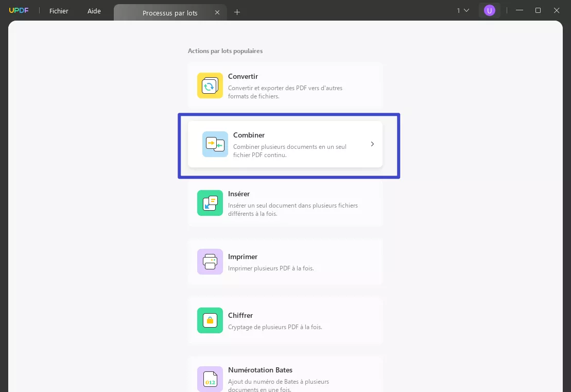571x392 pixels.
Task: Open the window count dropdown
Action: click(463, 11)
